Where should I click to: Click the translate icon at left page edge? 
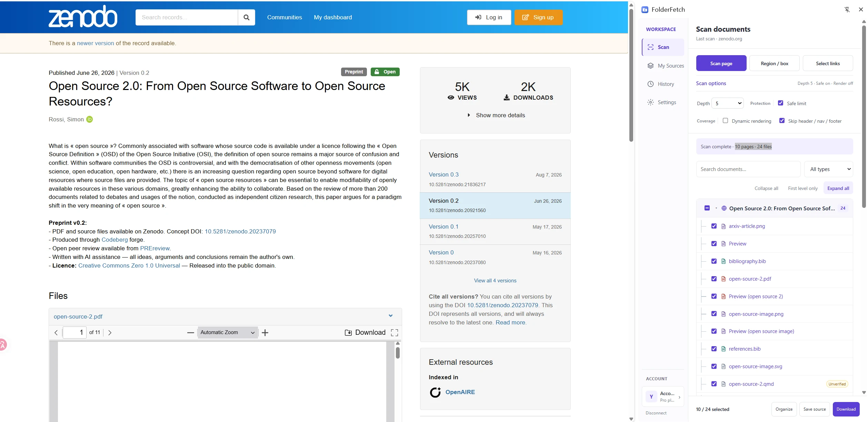tap(3, 344)
